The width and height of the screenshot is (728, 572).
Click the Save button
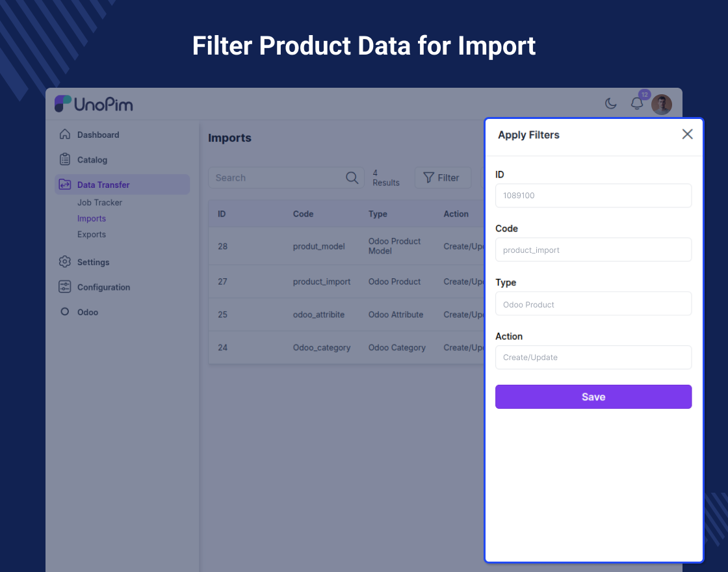point(593,397)
